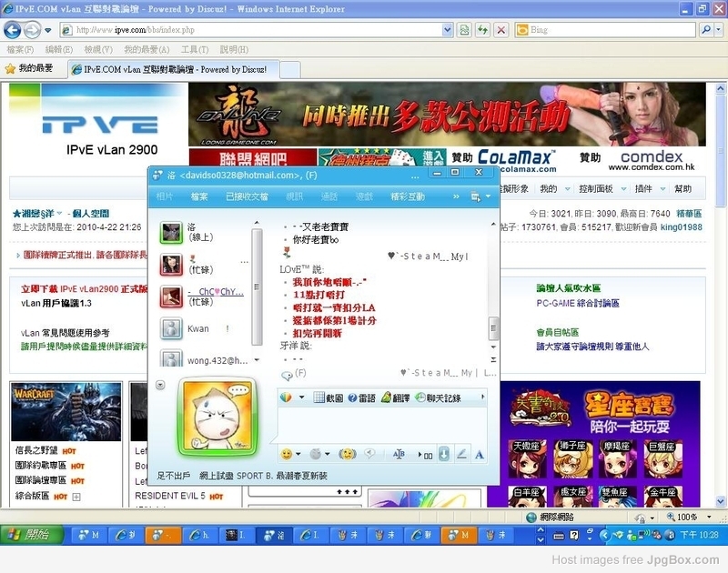Click the font letter A icon
Screen dimensions: 728x573
[480, 454]
